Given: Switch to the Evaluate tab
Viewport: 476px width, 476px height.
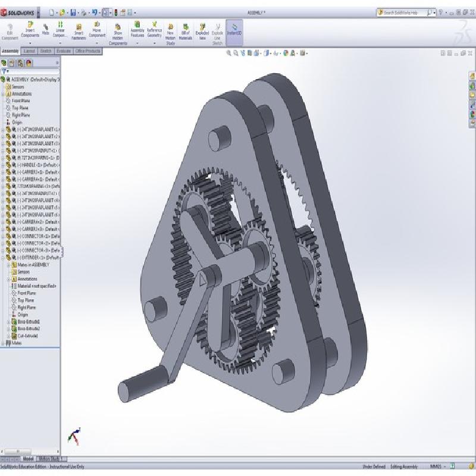Looking at the screenshot, I should (x=63, y=51).
